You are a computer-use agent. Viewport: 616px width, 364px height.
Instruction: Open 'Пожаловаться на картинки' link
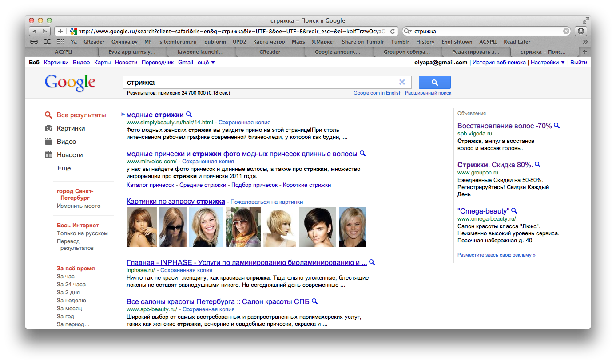pyautogui.click(x=266, y=202)
